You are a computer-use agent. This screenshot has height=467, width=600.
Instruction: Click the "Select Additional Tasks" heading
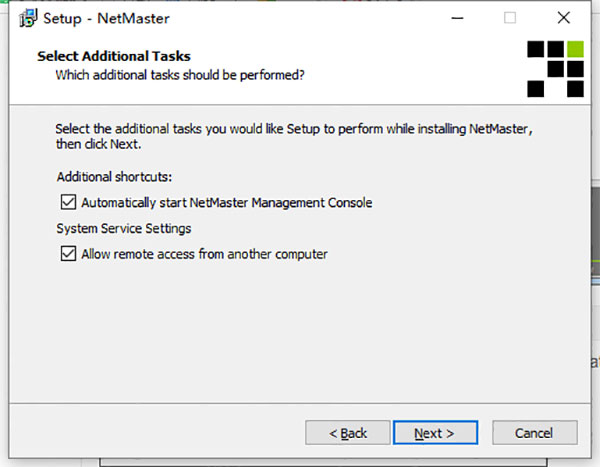tap(113, 56)
